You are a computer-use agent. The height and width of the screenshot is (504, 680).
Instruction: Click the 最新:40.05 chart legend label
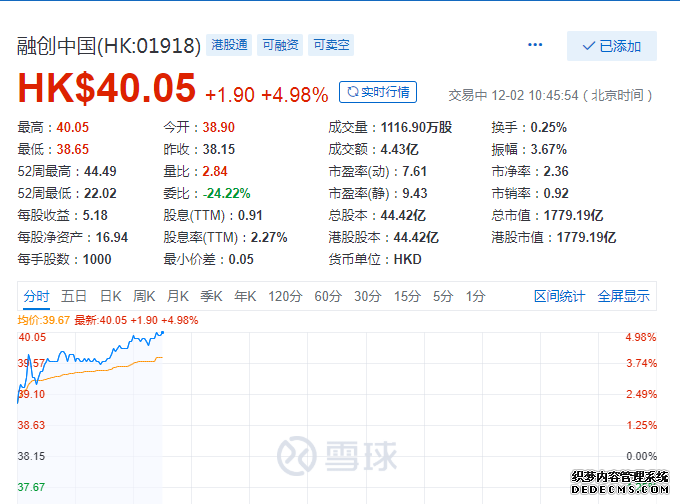coord(101,321)
